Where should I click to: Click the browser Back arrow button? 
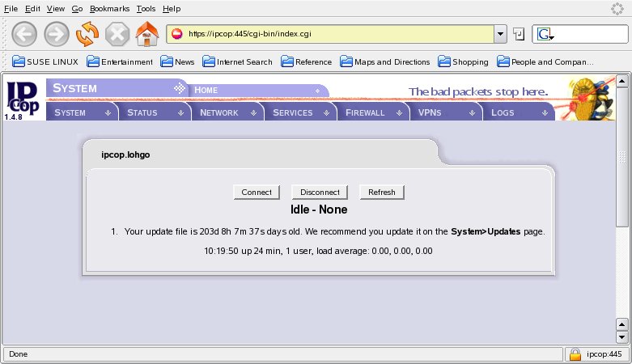point(24,34)
